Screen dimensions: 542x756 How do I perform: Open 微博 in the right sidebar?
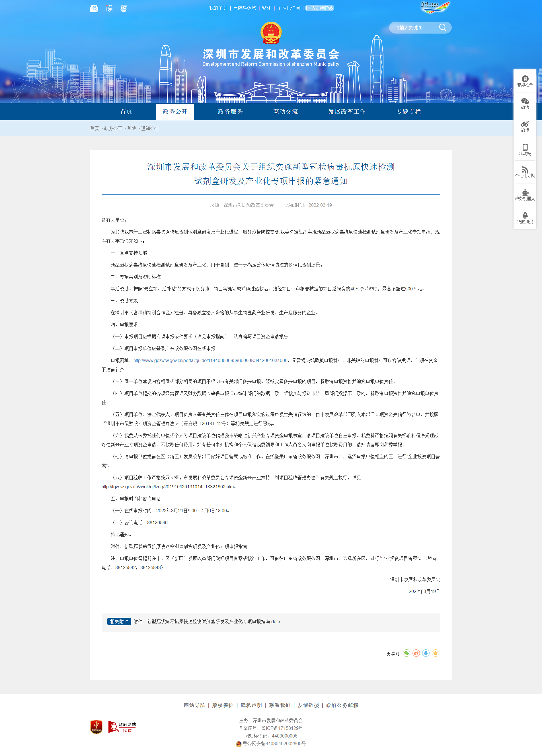(x=525, y=126)
